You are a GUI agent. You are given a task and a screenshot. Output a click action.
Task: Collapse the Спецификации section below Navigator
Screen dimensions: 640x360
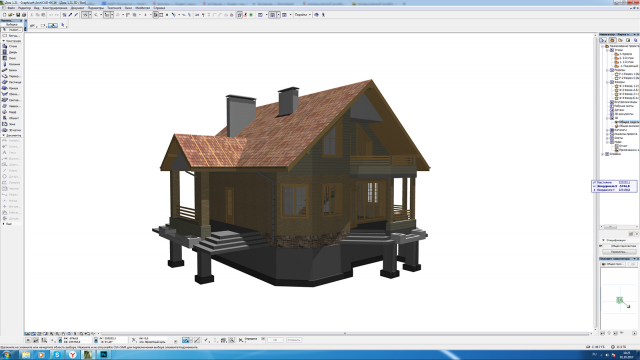(x=603, y=240)
